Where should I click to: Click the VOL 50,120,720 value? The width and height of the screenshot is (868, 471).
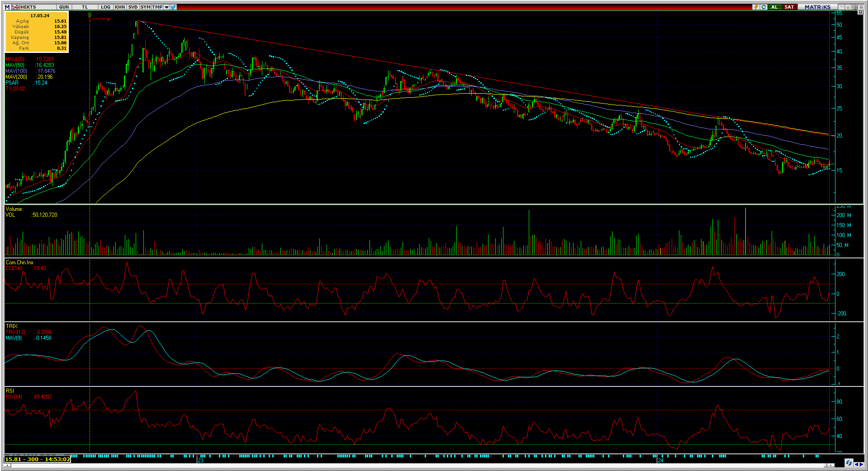click(x=44, y=215)
